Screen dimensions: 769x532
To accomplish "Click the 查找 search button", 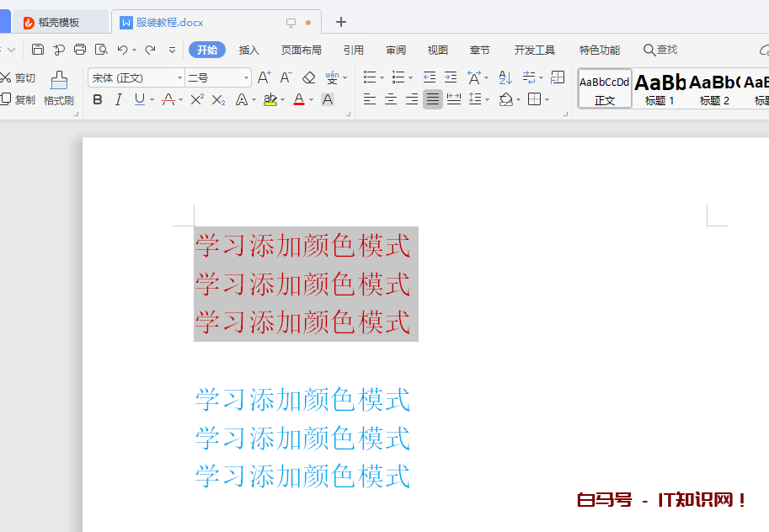I will tap(660, 50).
